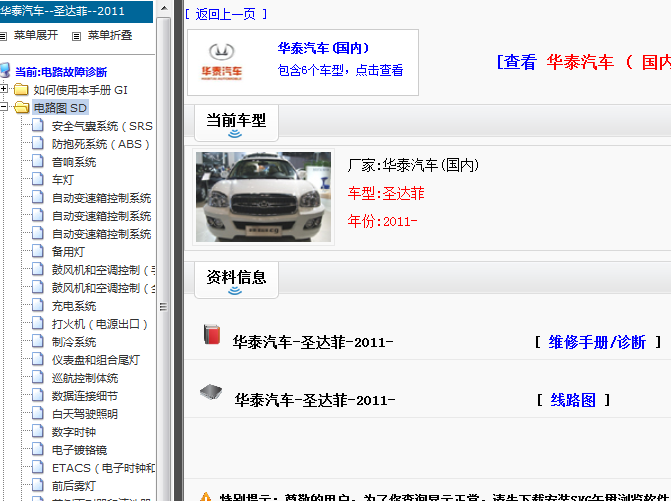Click the page icon beside 防抱死系统 (ABS)
671x501 pixels.
point(38,143)
